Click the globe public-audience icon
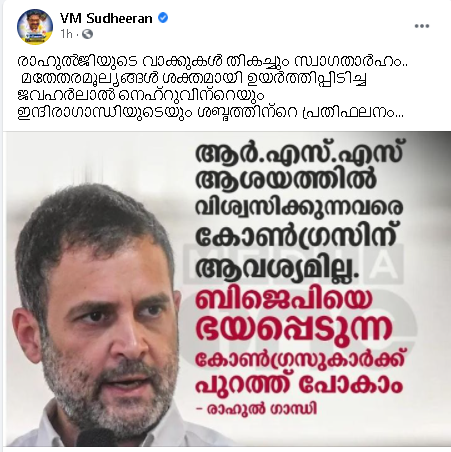451x452 pixels. 87,34
